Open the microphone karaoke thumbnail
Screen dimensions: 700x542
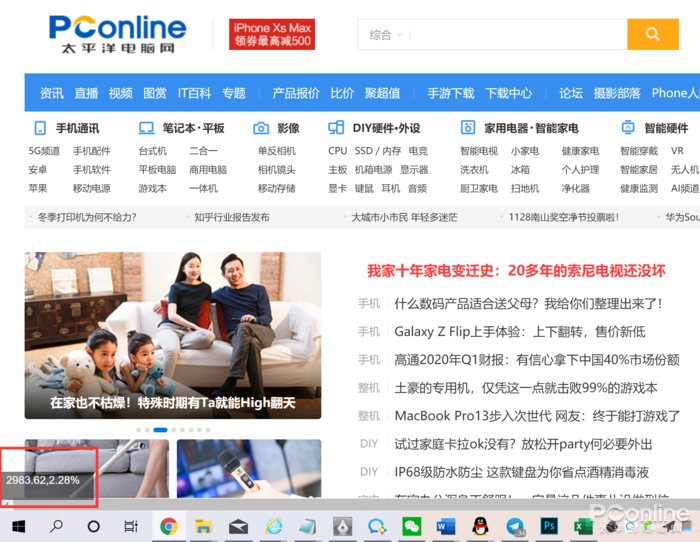pos(249,469)
